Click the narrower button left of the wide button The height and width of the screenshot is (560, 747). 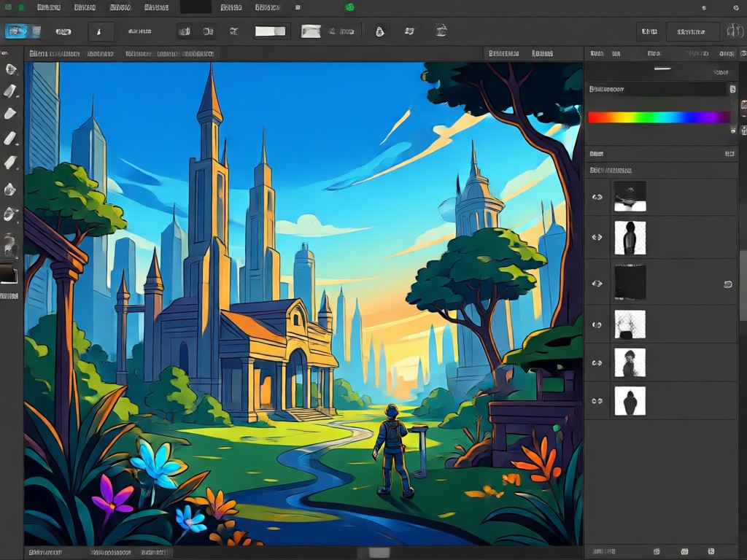pos(649,32)
